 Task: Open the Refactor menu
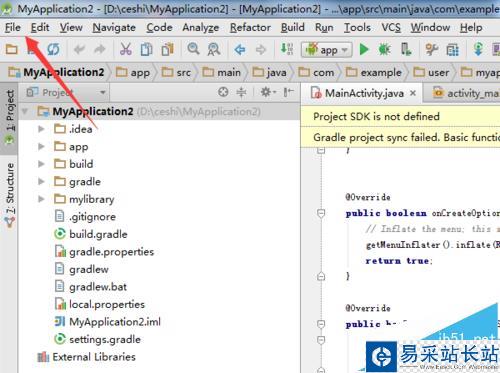[250, 27]
